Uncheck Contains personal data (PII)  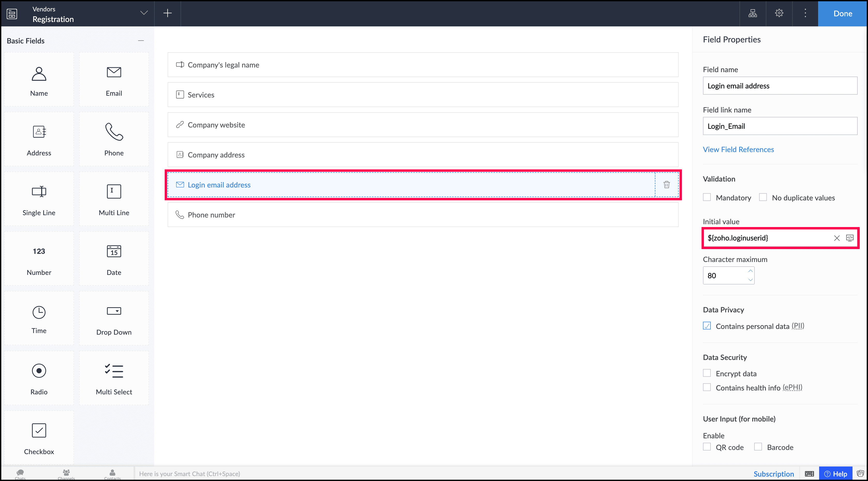coord(707,326)
